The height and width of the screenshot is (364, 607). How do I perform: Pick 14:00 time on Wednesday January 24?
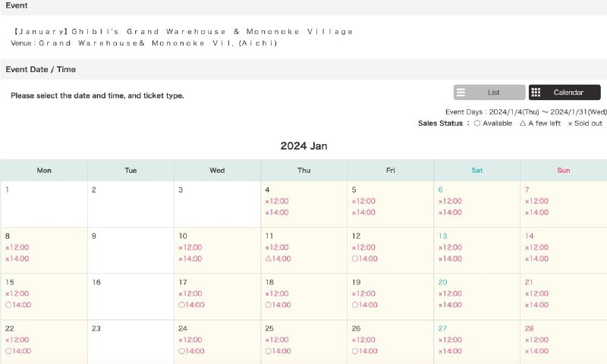[191, 351]
